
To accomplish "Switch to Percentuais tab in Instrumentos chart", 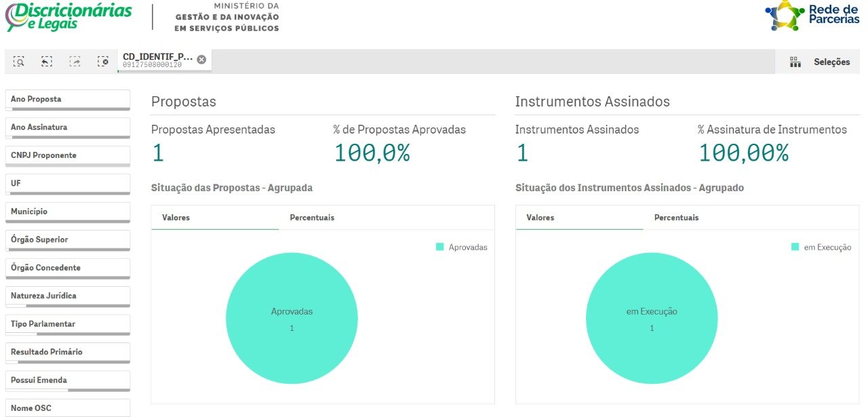I will coord(676,218).
